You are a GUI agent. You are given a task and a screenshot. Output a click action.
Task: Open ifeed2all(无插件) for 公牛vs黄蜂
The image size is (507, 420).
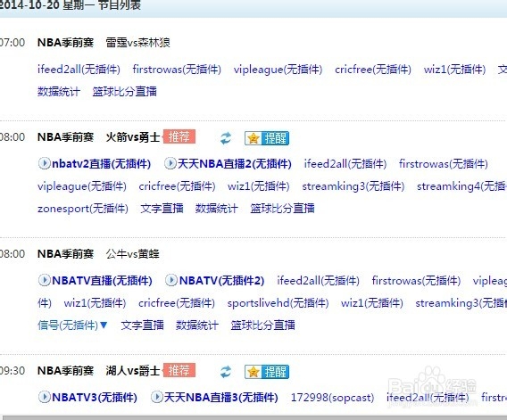pos(318,280)
